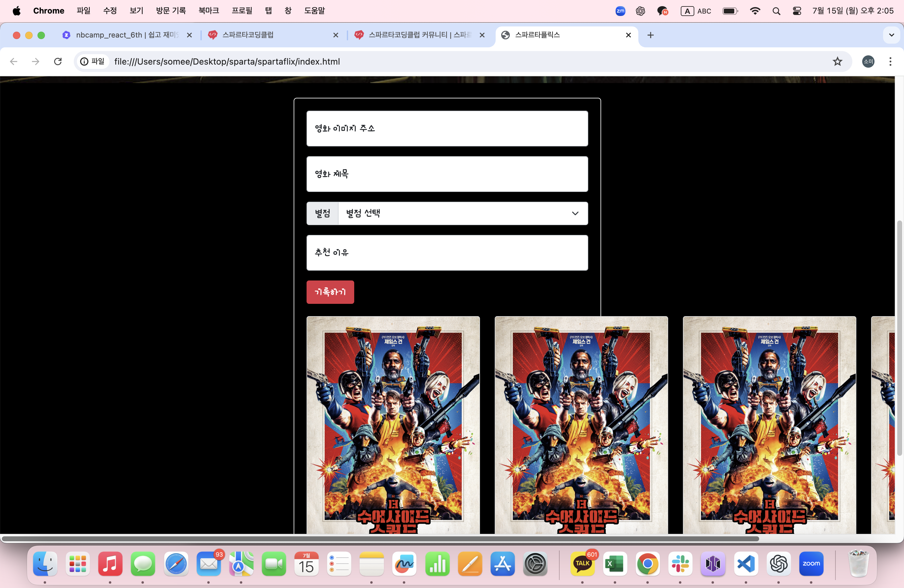Click the page's vertical scrollbar thumb
This screenshot has height=588, width=904.
click(x=899, y=338)
